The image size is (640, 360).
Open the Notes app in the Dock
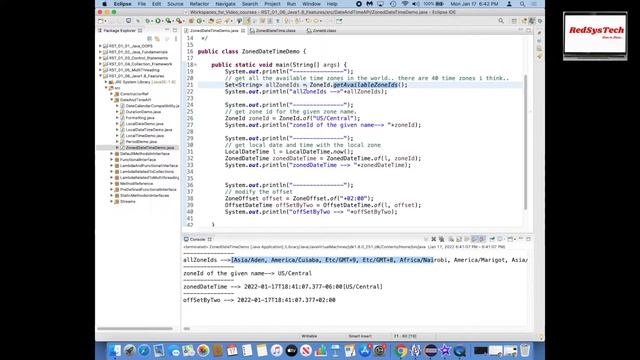pos(262,350)
